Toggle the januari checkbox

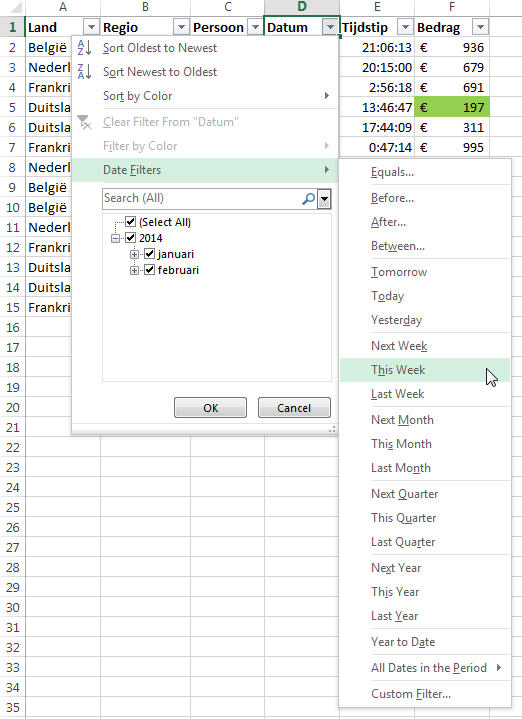150,254
